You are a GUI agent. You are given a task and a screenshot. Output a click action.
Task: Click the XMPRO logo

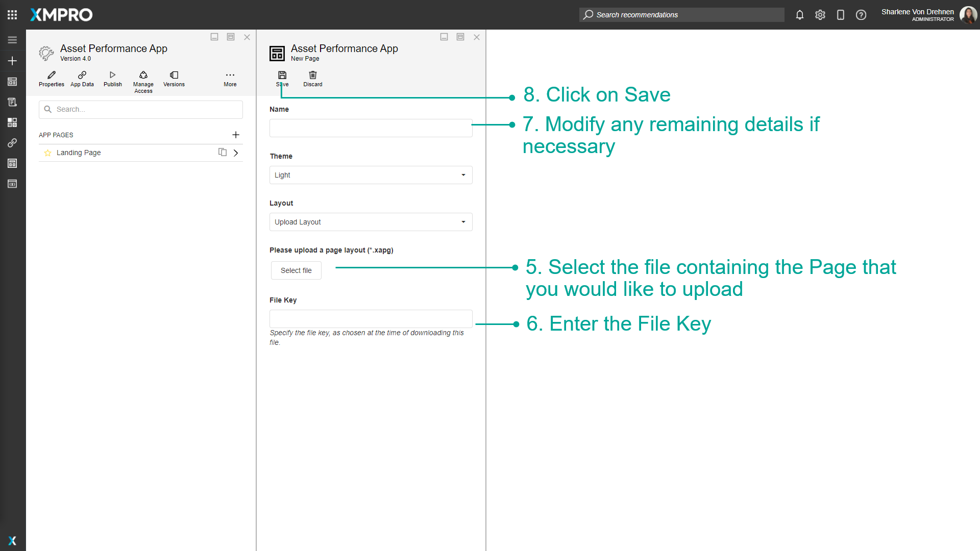(61, 15)
